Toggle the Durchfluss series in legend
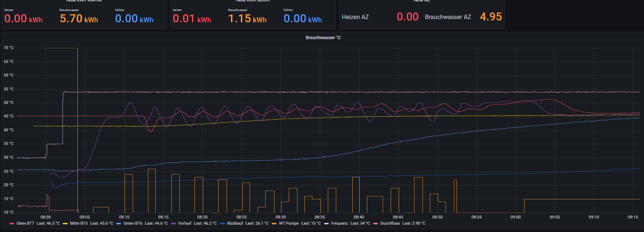The width and height of the screenshot is (644, 232). [x=390, y=223]
